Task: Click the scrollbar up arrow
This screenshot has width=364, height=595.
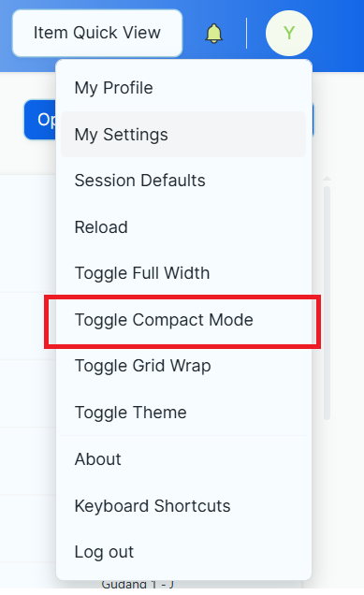Action: (x=328, y=179)
